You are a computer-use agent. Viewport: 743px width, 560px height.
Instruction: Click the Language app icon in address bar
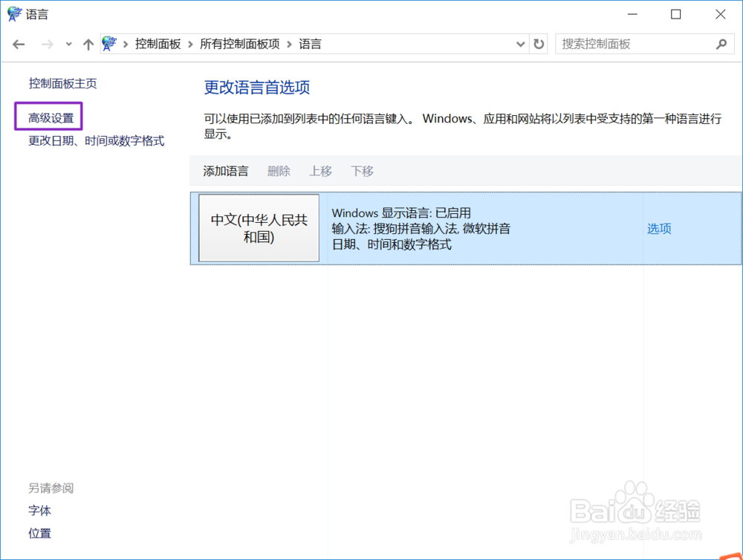click(x=109, y=43)
